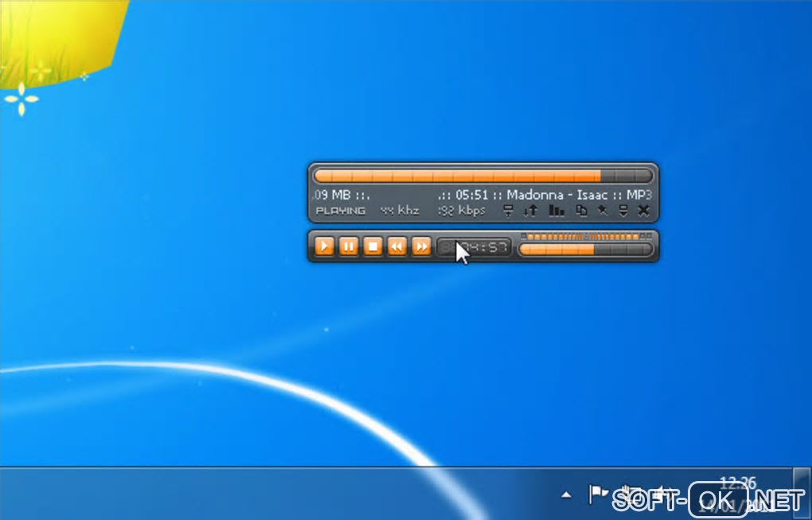Click the track seek progress bar
Viewport: 812px width, 520px height.
482,176
